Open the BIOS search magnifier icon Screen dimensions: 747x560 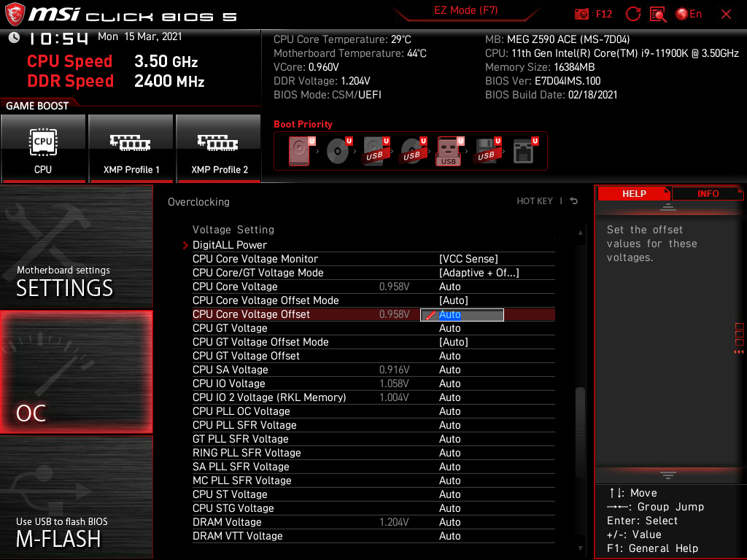pyautogui.click(x=658, y=15)
